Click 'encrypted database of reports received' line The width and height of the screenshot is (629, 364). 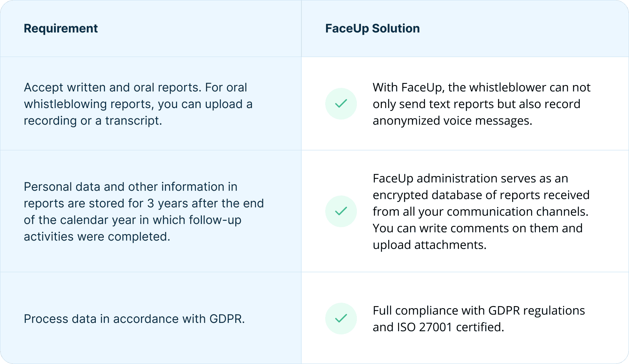click(481, 195)
